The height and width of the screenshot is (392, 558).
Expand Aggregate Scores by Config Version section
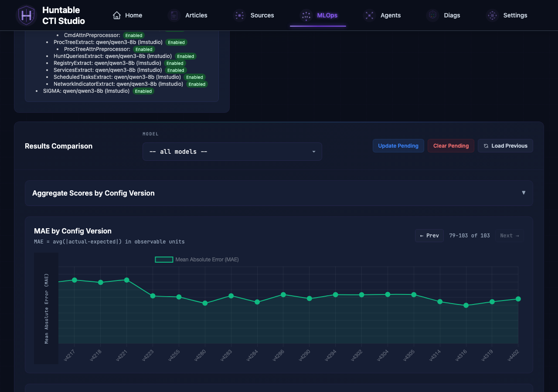(x=279, y=193)
